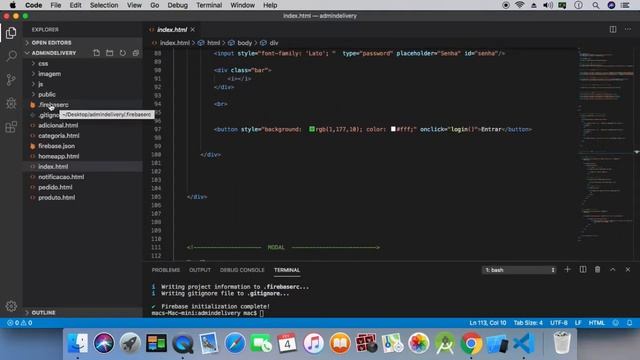Split the editor to the right
The image size is (640, 360).
613,29
